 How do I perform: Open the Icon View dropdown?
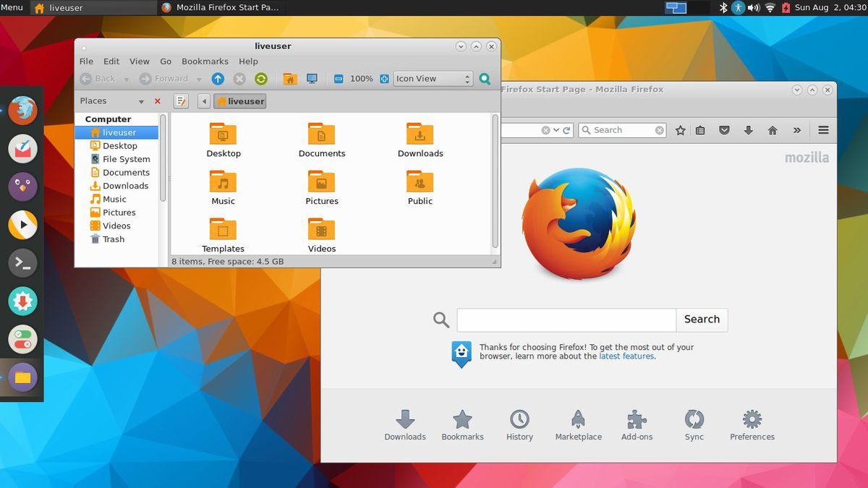coord(433,79)
